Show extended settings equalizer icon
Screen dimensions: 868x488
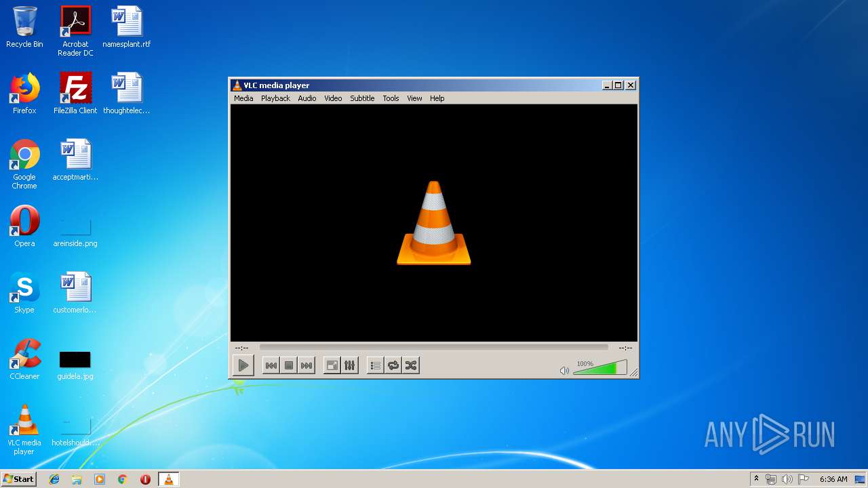tap(350, 365)
